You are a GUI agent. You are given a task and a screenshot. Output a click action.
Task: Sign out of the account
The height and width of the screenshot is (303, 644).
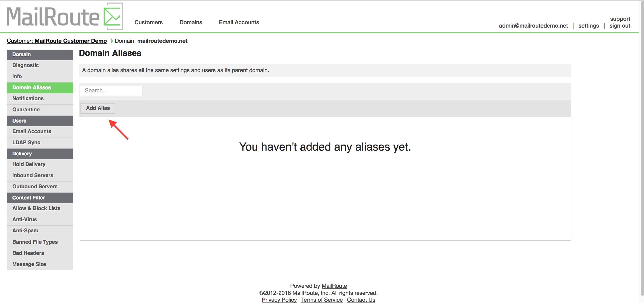pyautogui.click(x=620, y=26)
